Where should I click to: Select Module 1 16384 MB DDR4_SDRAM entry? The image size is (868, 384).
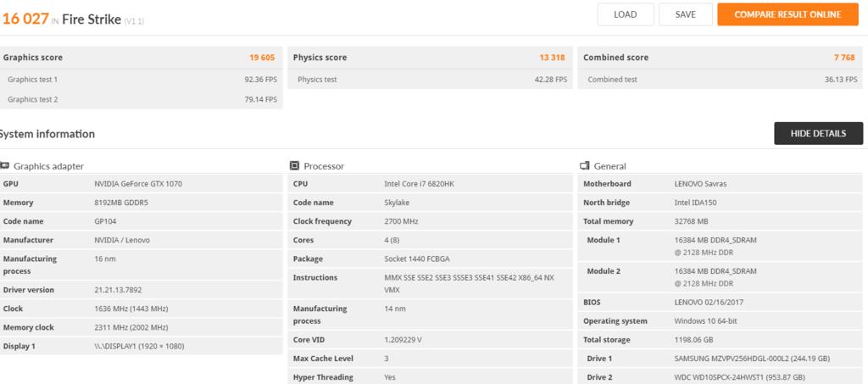715,246
